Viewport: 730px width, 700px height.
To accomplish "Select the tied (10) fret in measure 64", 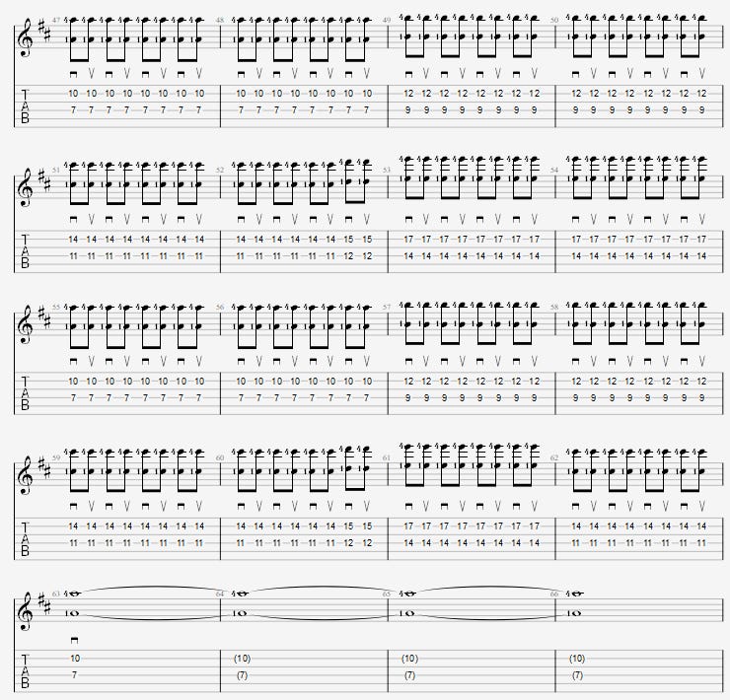I will pos(242,659).
